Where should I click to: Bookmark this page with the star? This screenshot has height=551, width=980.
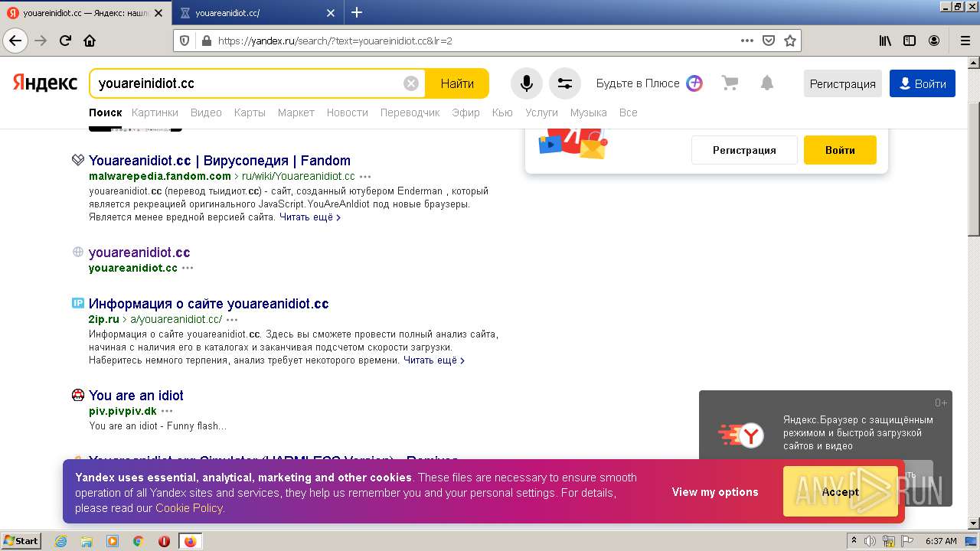click(790, 41)
